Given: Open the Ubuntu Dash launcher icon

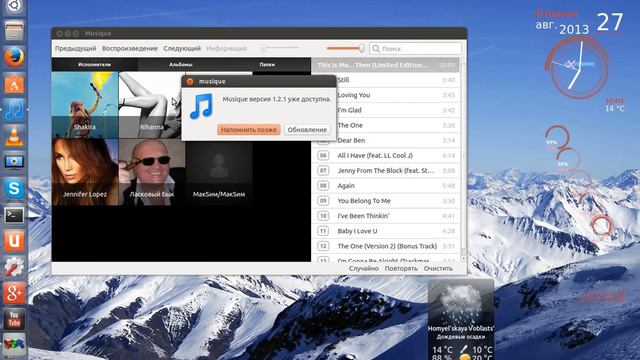Looking at the screenshot, I should tap(14, 6).
